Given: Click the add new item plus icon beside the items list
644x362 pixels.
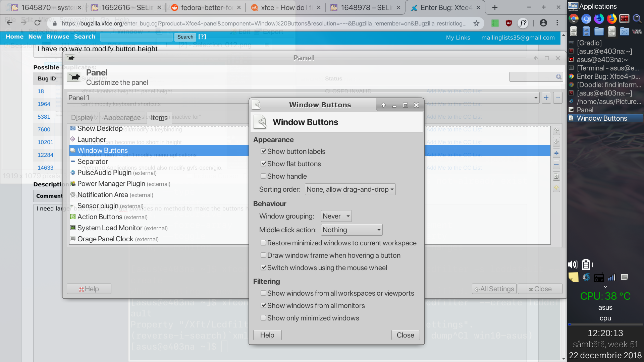Looking at the screenshot, I should [x=556, y=153].
